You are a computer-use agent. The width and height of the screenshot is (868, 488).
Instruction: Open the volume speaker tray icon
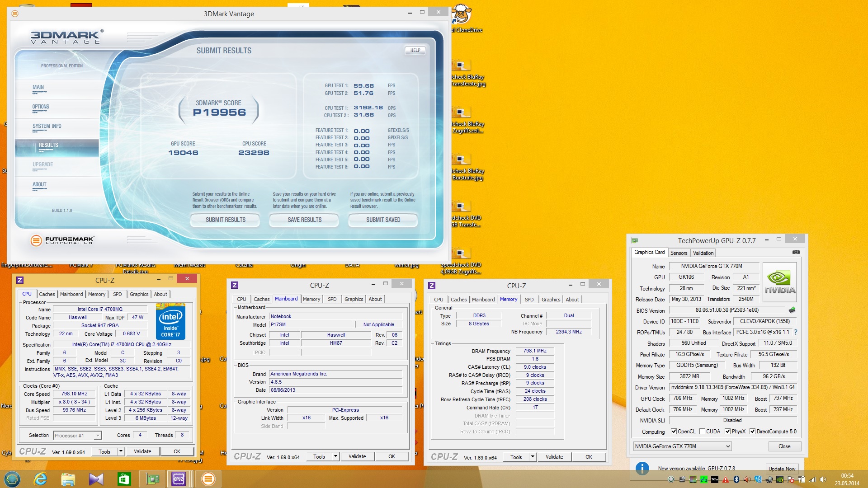coord(823,479)
